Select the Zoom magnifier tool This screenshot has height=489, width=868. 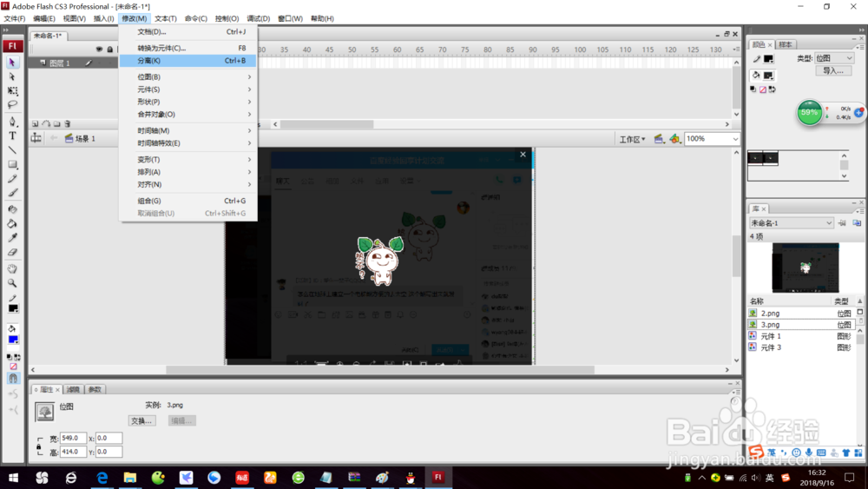(12, 283)
